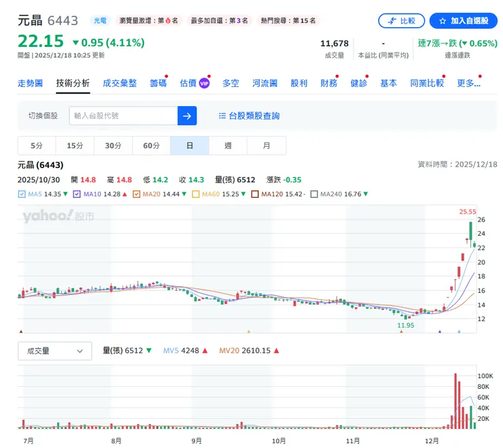Enable the MA240 moving average checkbox

click(x=314, y=194)
